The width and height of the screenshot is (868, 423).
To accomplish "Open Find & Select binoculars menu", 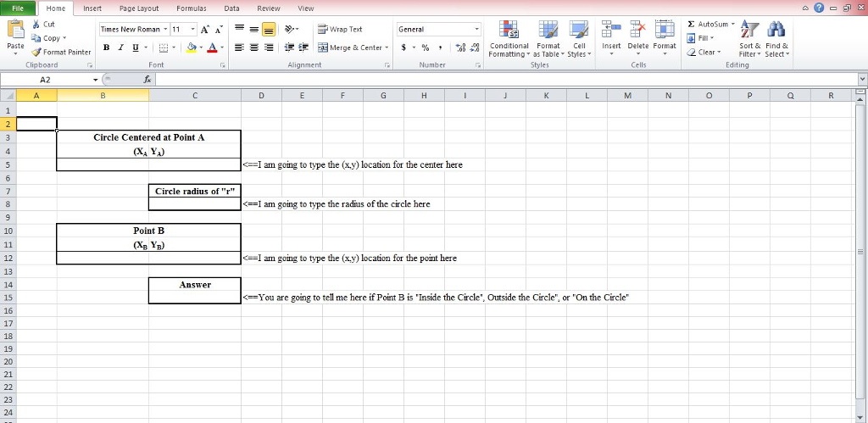I will click(x=776, y=39).
